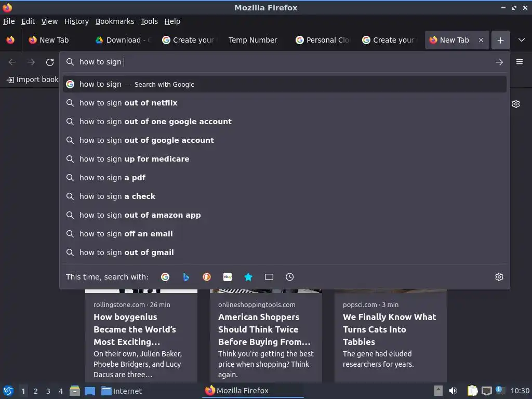This screenshot has width=532, height=399.
Task: Click Mozilla Firefox taskbar window button
Action: point(253,391)
